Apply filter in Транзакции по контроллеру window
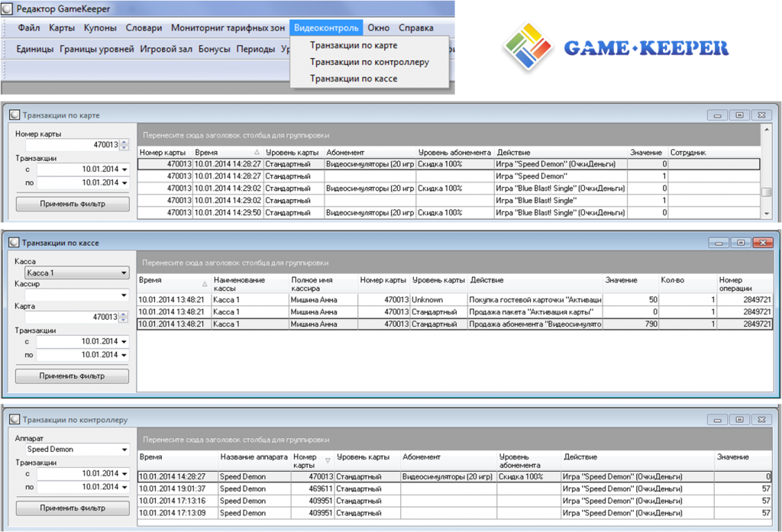The height and width of the screenshot is (532, 782). click(x=73, y=508)
